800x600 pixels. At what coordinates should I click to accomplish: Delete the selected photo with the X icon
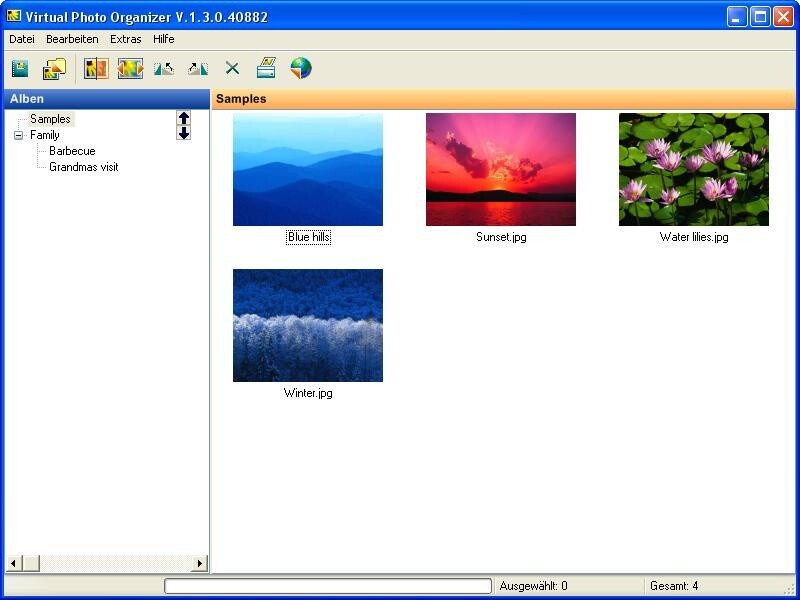pyautogui.click(x=231, y=68)
